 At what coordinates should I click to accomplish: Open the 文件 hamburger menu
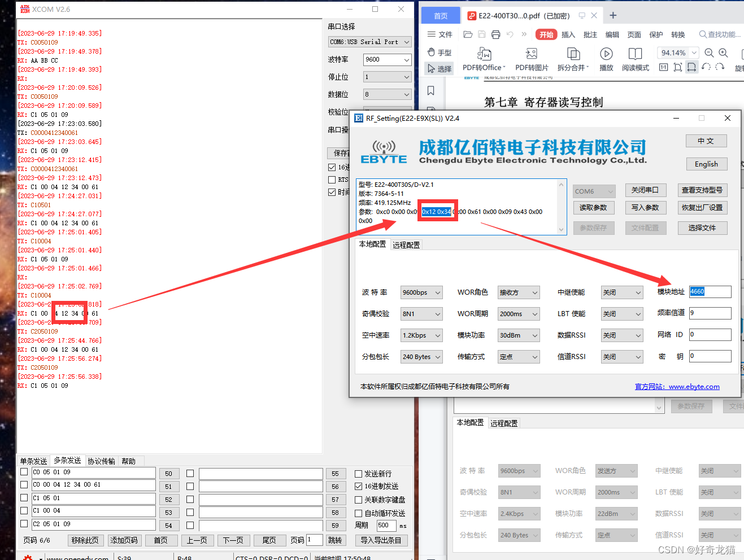[x=440, y=34]
